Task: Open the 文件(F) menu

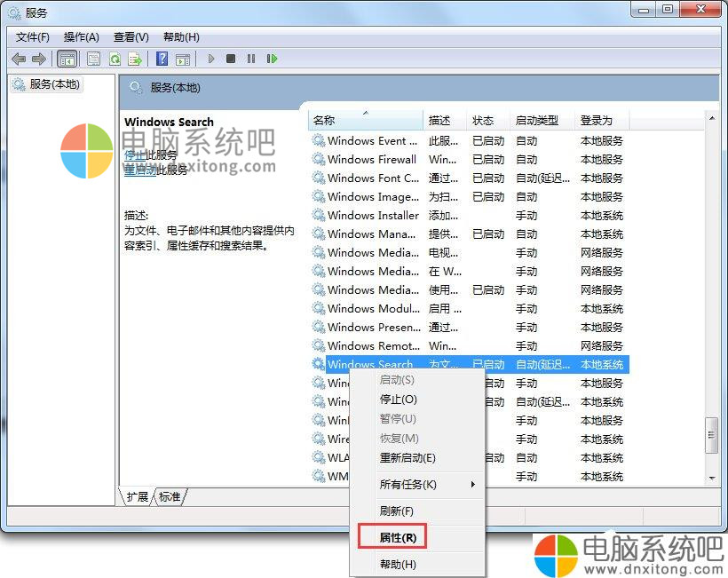Action: 33,37
